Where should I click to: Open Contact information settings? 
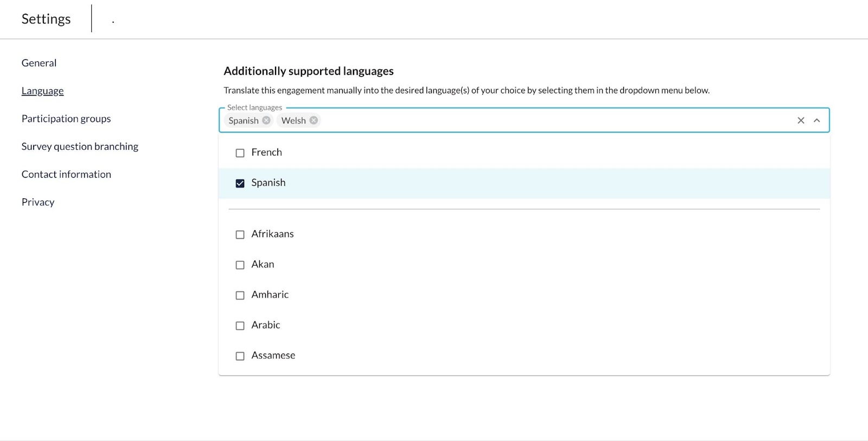pyautogui.click(x=66, y=174)
